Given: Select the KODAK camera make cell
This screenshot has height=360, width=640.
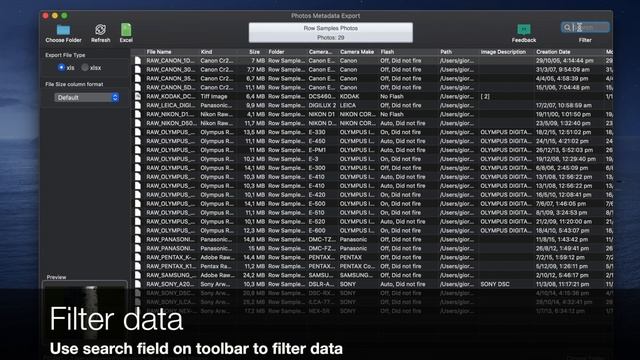Looking at the screenshot, I should tap(349, 96).
